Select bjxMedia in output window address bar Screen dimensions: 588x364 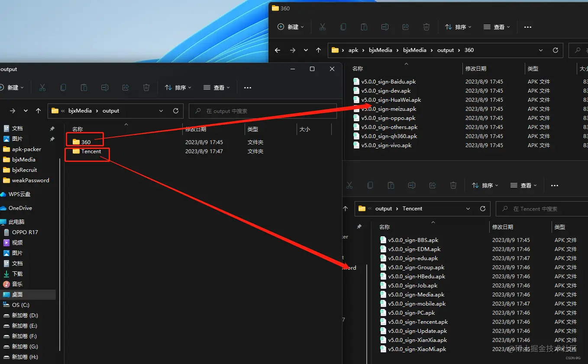tap(80, 111)
